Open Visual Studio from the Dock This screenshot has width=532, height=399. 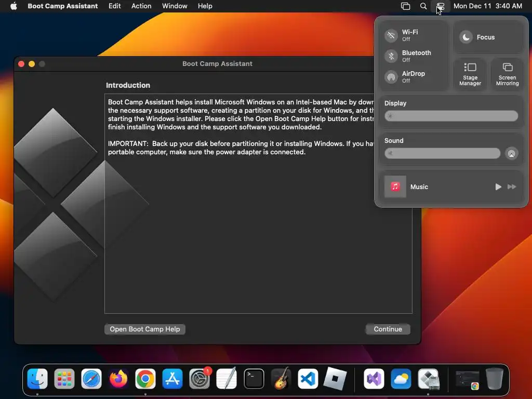(x=374, y=379)
